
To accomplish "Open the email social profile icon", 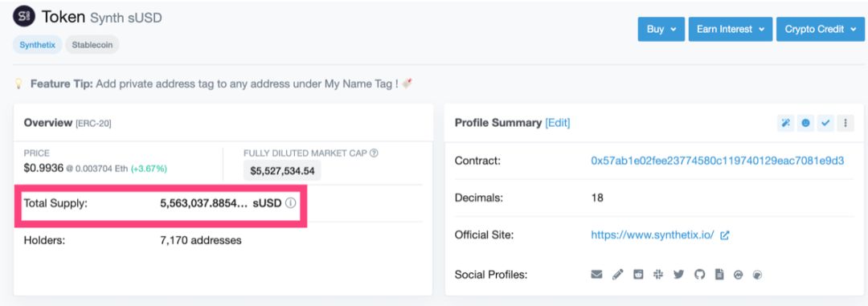I will (596, 275).
